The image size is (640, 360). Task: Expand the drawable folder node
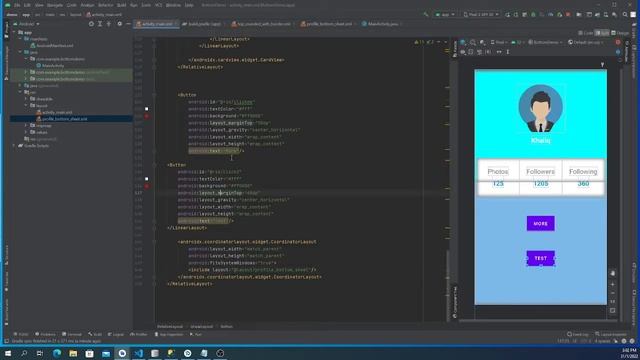point(26,99)
